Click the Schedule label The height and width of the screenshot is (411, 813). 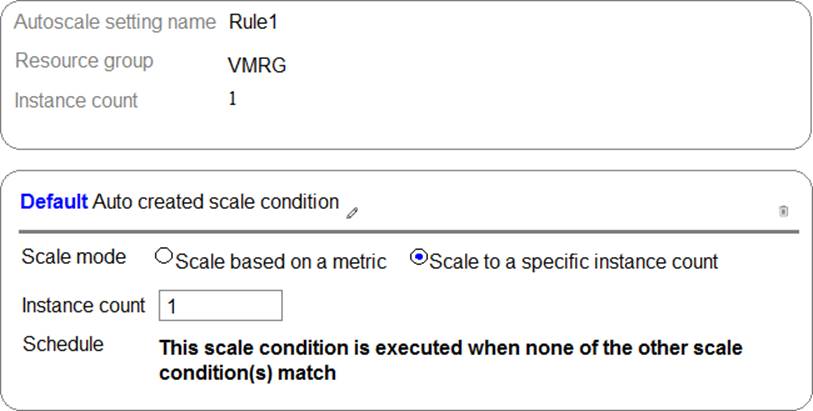[63, 344]
